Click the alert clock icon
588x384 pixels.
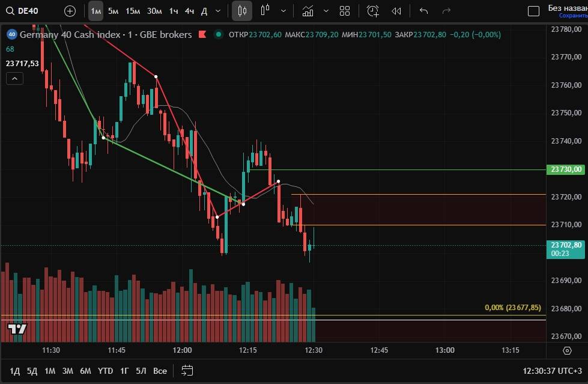pos(373,11)
